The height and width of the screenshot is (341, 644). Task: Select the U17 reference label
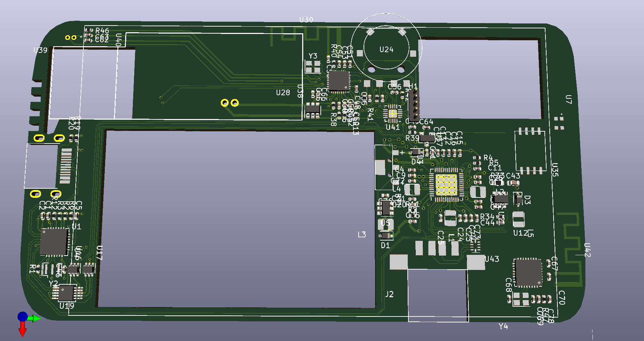pyautogui.click(x=99, y=253)
